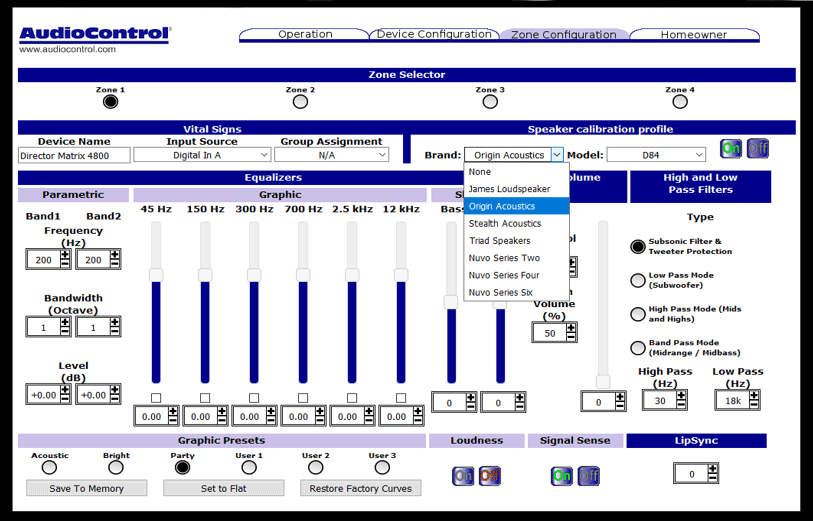Increase Band1 bandwidth with plus stepper
This screenshot has height=521, width=813.
tap(65, 322)
